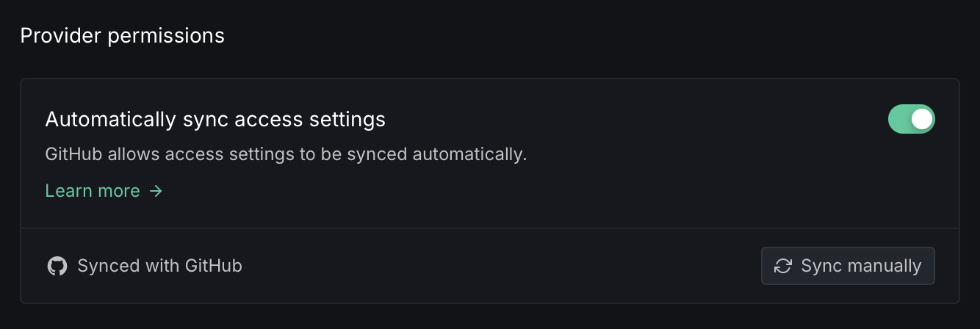Click the GitHub allows access settings description
The width and height of the screenshot is (980, 329).
(286, 155)
